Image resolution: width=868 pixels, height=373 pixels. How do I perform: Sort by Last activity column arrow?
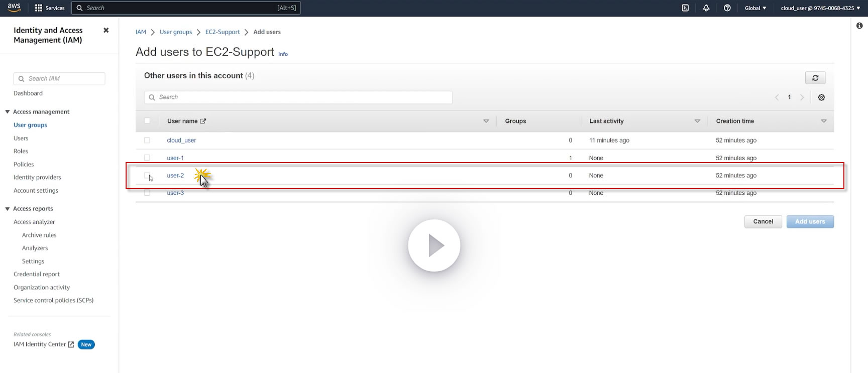point(697,121)
